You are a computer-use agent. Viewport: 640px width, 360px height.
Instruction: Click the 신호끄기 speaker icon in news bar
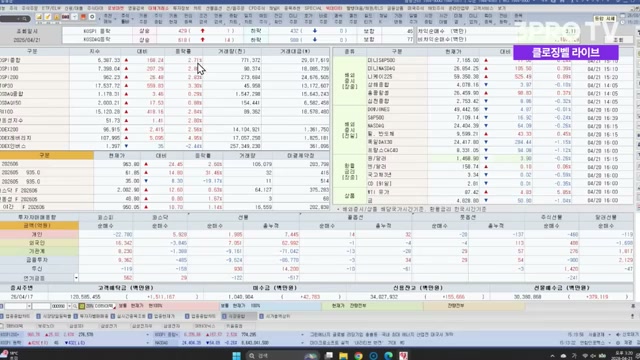[618, 335]
